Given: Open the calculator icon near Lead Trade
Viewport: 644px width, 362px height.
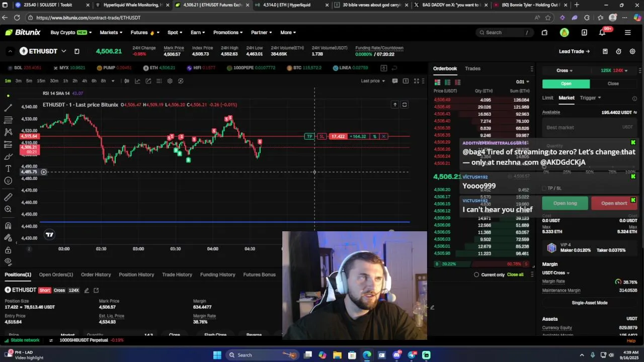Looking at the screenshot, I should point(605,51).
